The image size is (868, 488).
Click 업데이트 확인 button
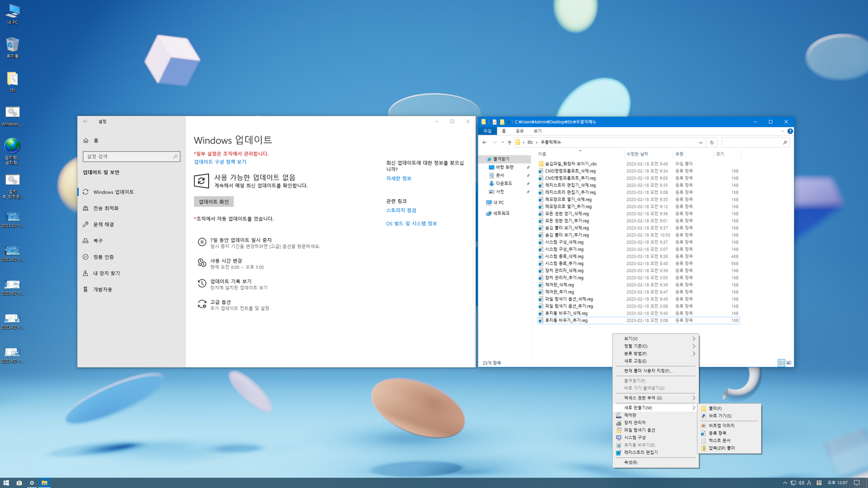pos(214,202)
